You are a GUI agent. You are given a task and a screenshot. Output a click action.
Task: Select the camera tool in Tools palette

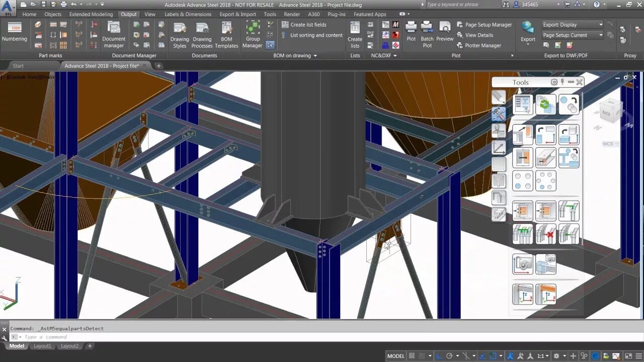tap(523, 264)
